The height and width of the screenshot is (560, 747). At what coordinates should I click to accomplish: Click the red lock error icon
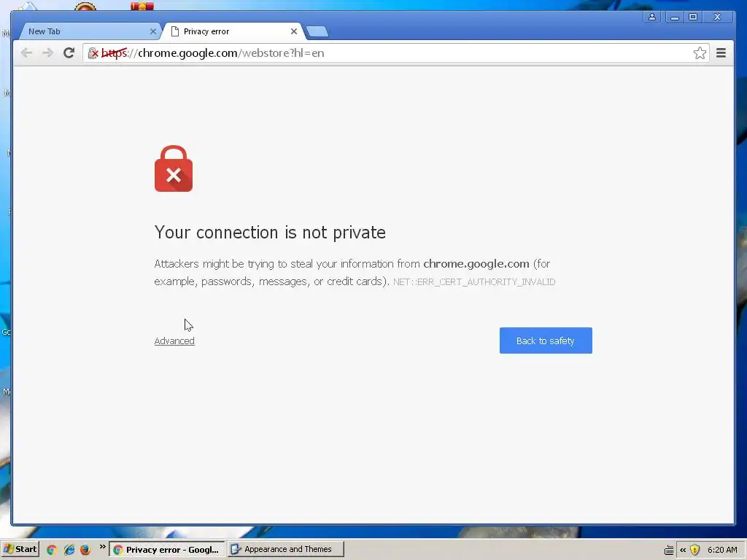pos(174,168)
